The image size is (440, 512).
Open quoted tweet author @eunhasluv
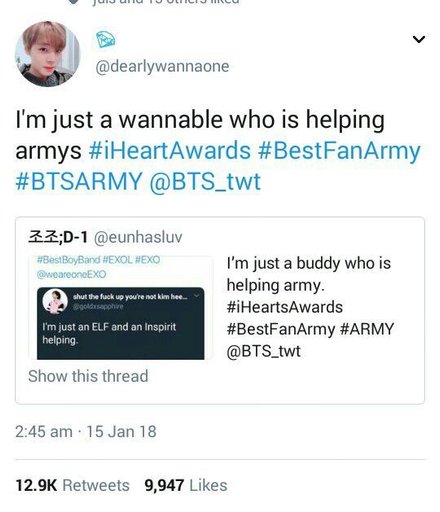click(138, 237)
